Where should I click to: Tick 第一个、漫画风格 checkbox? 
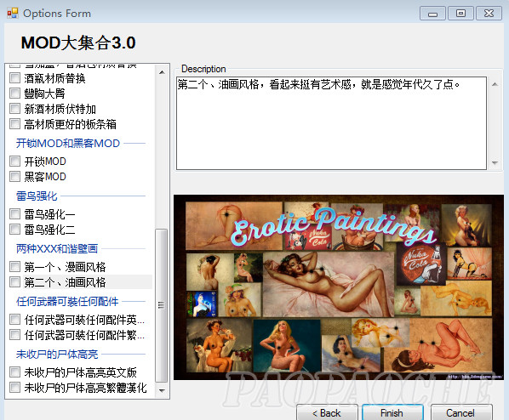click(15, 267)
